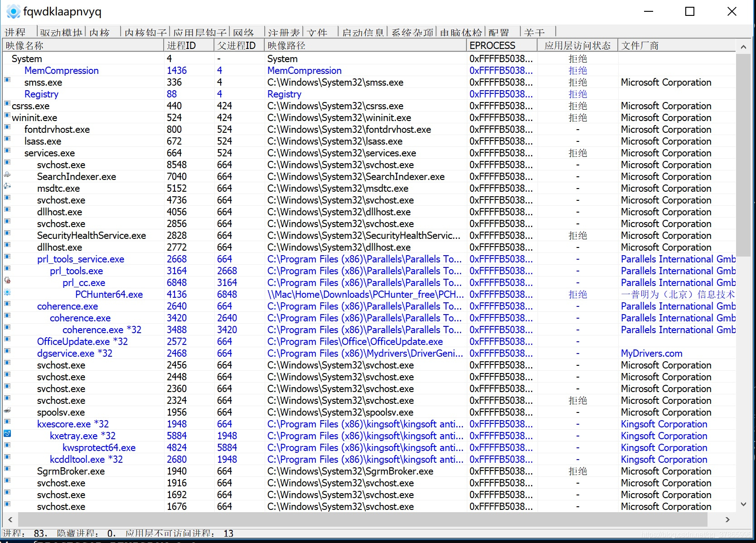Sort by 映像名称 column header
The height and width of the screenshot is (543, 756).
[83, 46]
